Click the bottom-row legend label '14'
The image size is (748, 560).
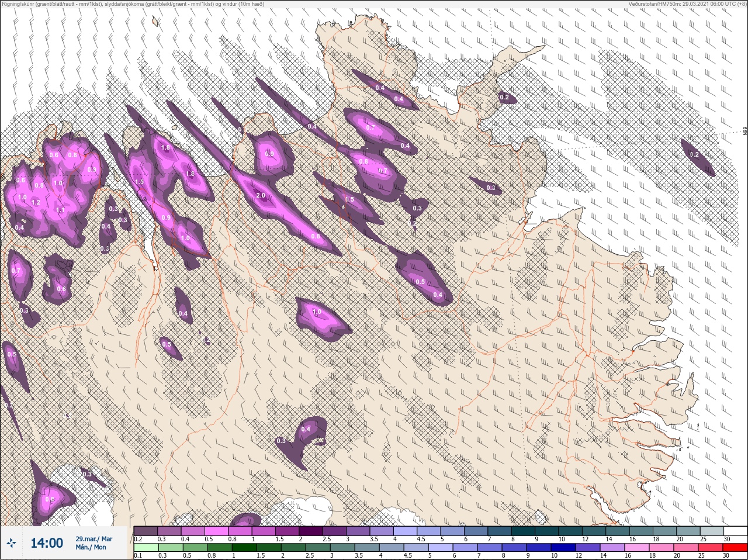[603, 556]
